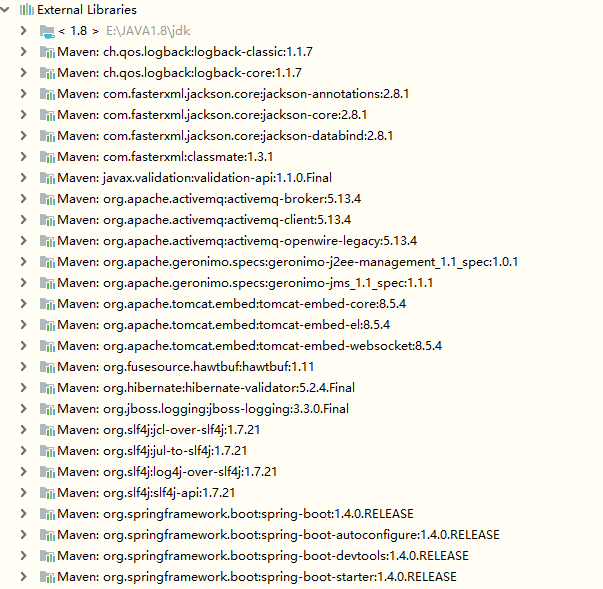The width and height of the screenshot is (603, 589).
Task: Click library icon of activemq-openwire-legacy:5.13.4
Action: [47, 241]
